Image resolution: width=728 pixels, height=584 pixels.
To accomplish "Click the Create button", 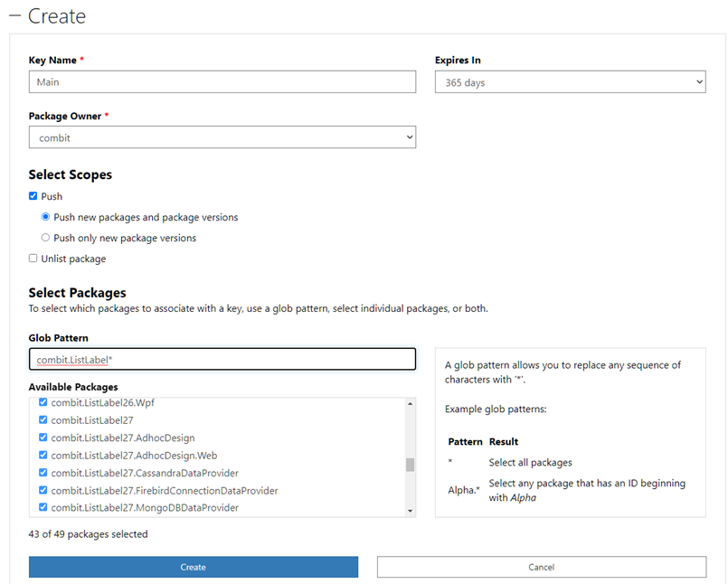I will pos(193,567).
